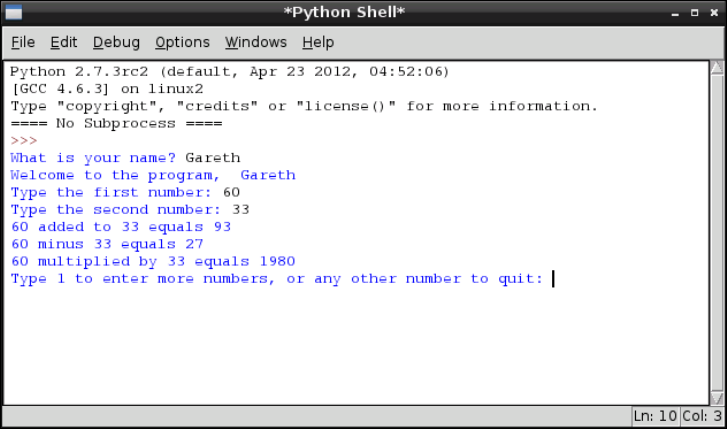The image size is (727, 429).
Task: Place cursor after the 'number to quit:' prompt
Action: point(553,279)
